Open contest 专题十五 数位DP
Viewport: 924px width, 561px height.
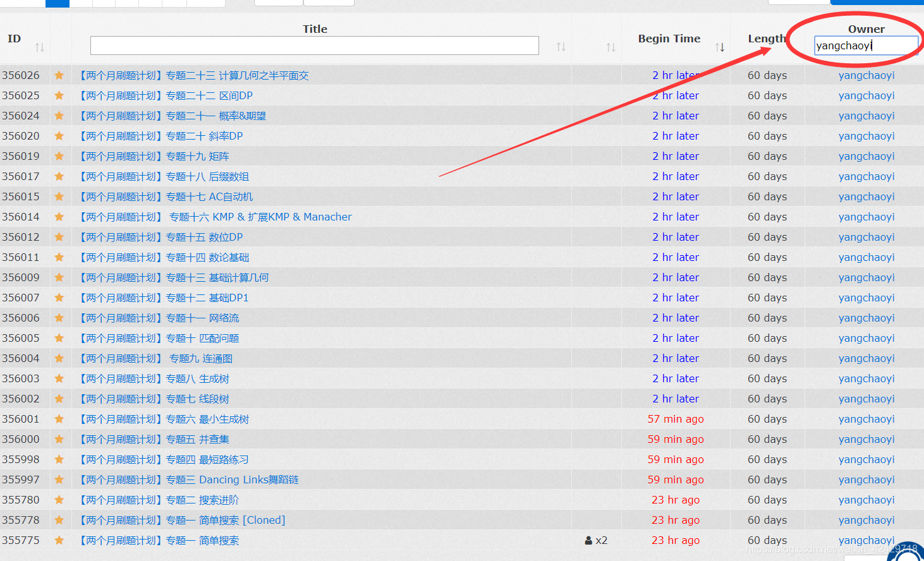(x=161, y=237)
